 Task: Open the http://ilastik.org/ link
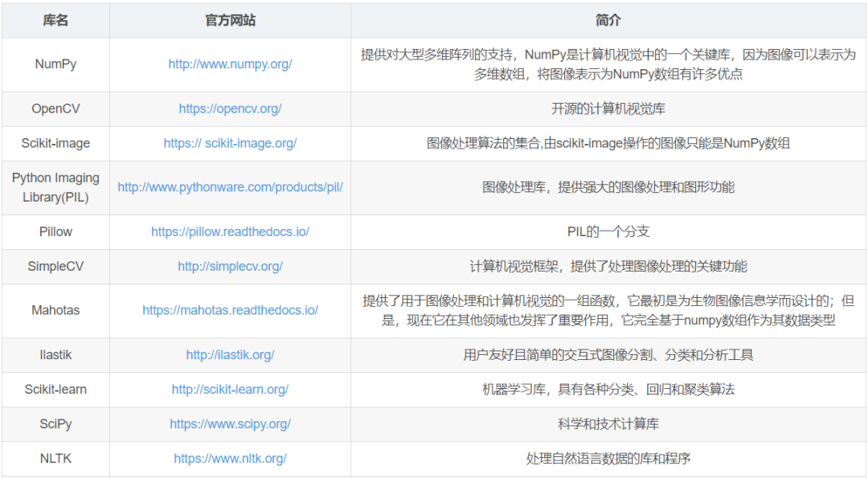(230, 355)
